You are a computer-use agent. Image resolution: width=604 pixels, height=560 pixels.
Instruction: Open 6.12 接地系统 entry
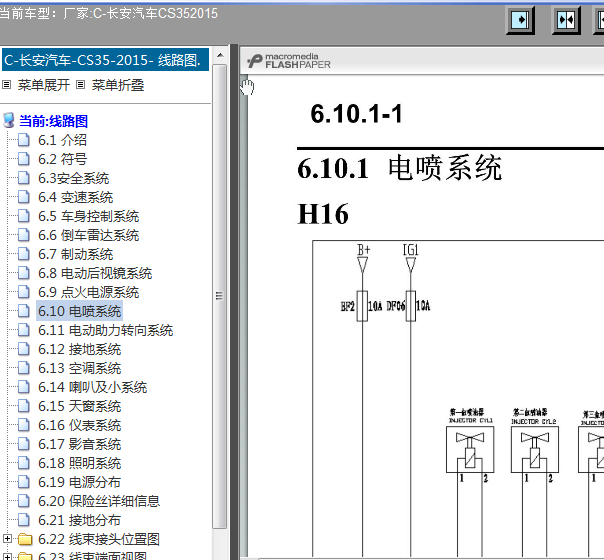[x=79, y=349]
